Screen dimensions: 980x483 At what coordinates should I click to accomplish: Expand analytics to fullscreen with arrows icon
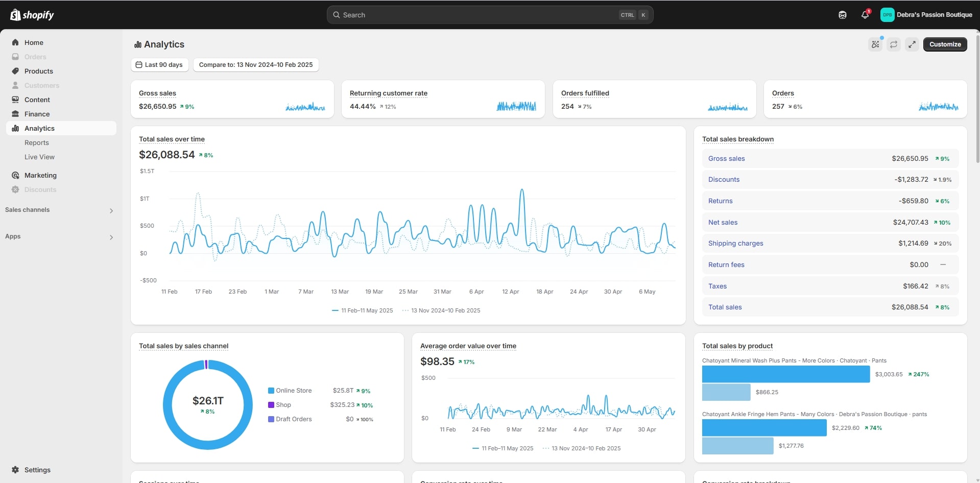[912, 44]
